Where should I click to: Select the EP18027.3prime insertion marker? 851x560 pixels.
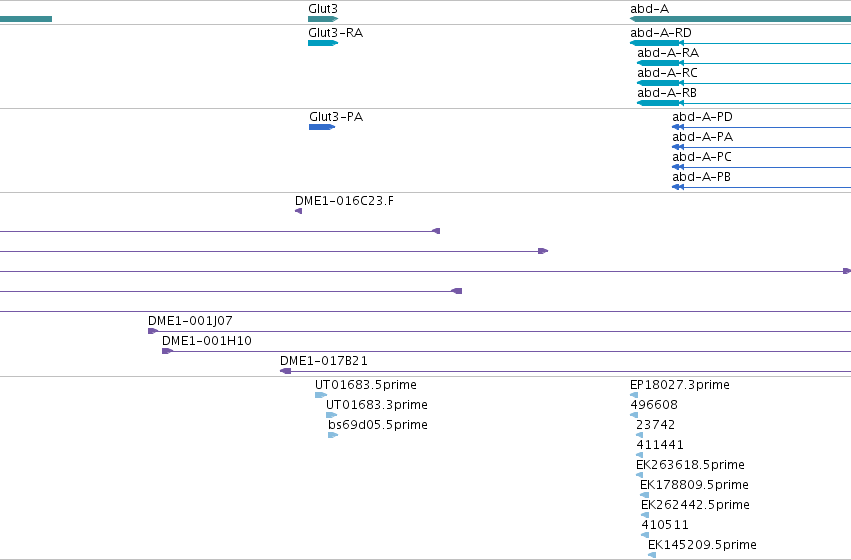click(x=634, y=395)
